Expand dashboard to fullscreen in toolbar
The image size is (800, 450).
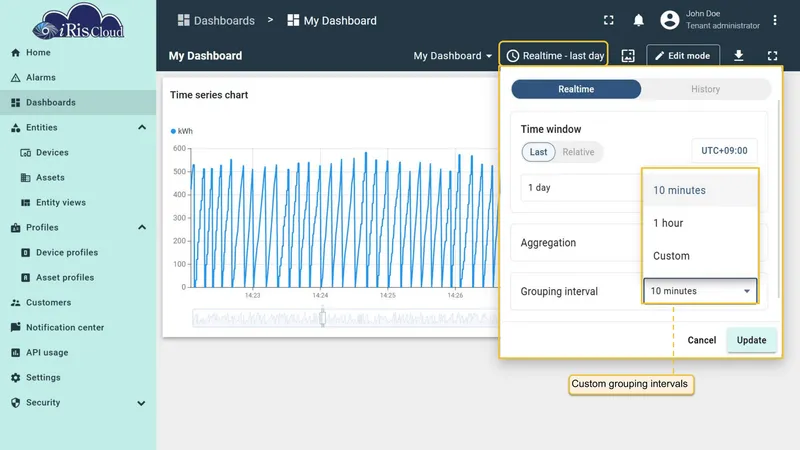(772, 56)
